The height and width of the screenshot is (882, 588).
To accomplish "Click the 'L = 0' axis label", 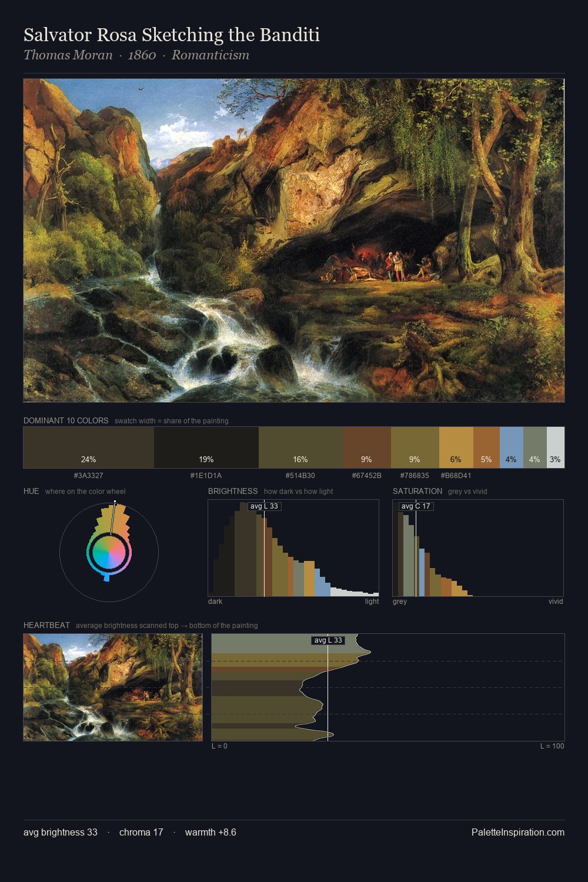I will click(x=219, y=746).
